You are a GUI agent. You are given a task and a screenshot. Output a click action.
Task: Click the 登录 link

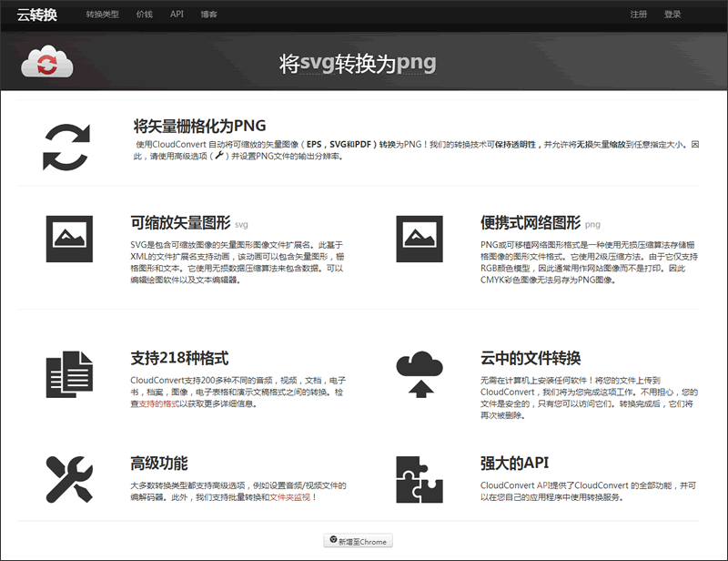(x=672, y=14)
